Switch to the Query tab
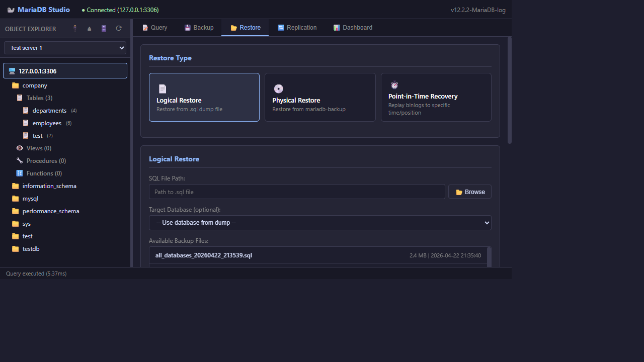The width and height of the screenshot is (644, 362). [x=154, y=28]
